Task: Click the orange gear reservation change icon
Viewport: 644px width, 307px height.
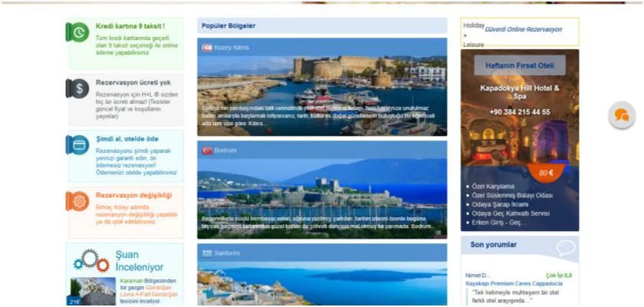Action: [x=77, y=201]
